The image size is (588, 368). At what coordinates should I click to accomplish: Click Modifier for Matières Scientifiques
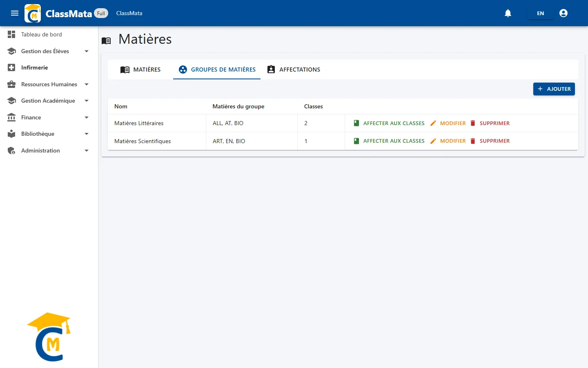click(448, 141)
